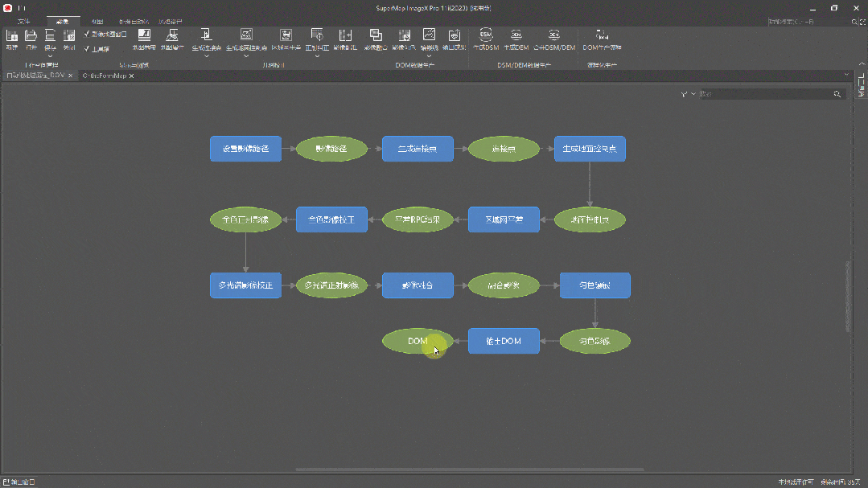This screenshot has height=488, width=868.
Task: Close the OrthoFormMap document tab
Action: pos(131,76)
